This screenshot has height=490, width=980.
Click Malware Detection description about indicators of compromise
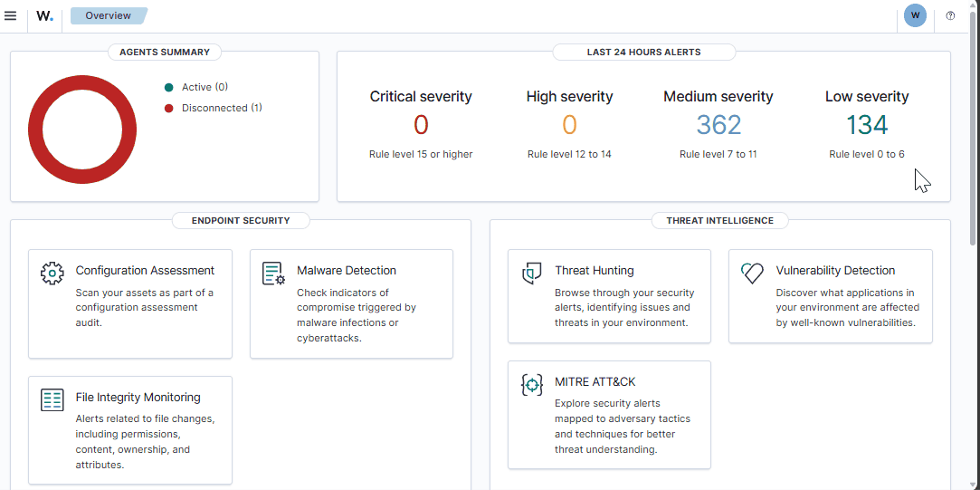[357, 315]
